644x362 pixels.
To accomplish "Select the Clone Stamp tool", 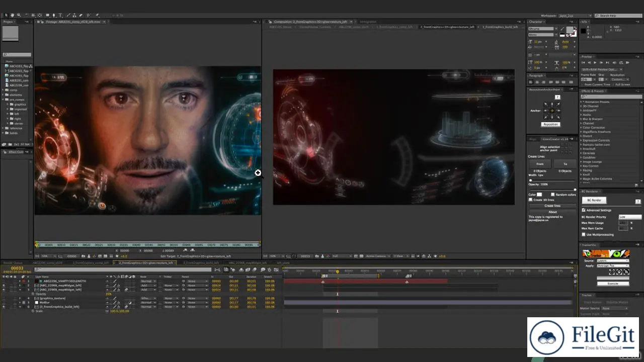I will click(74, 15).
